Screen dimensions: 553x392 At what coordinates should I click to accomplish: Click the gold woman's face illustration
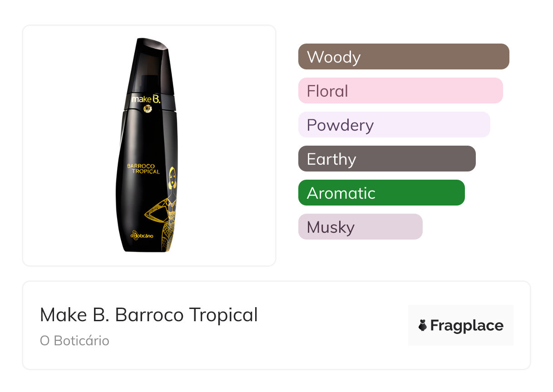173,178
